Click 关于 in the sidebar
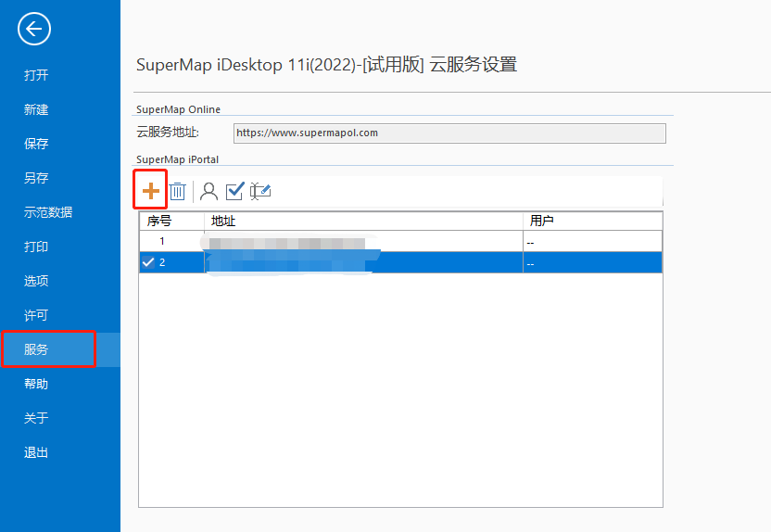 tap(36, 418)
